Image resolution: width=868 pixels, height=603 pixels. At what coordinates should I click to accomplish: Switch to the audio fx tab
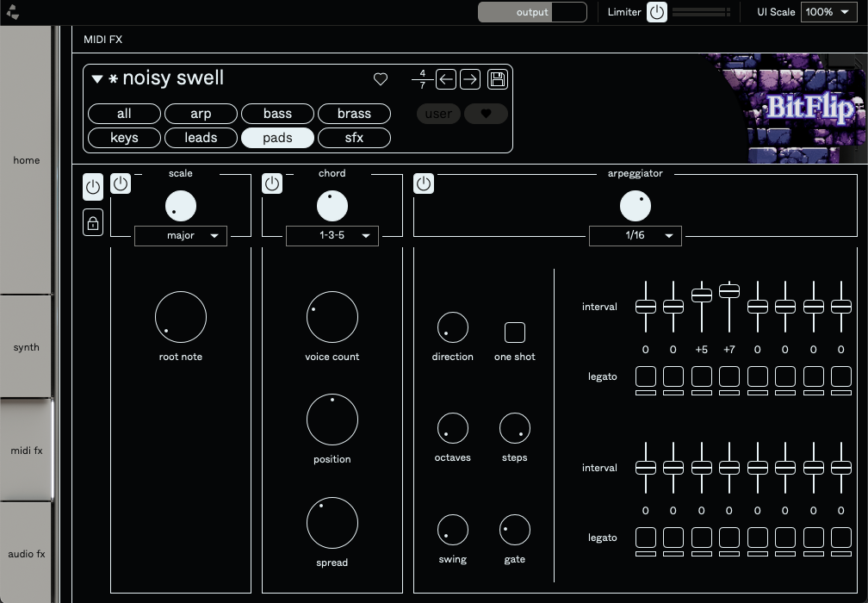click(x=26, y=553)
